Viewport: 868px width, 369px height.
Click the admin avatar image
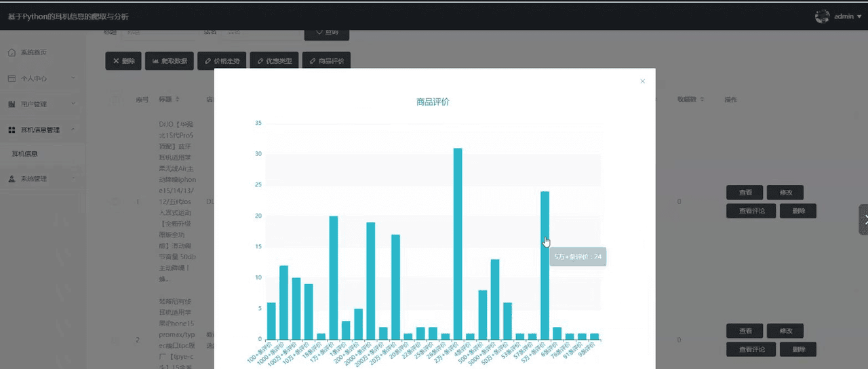[822, 16]
